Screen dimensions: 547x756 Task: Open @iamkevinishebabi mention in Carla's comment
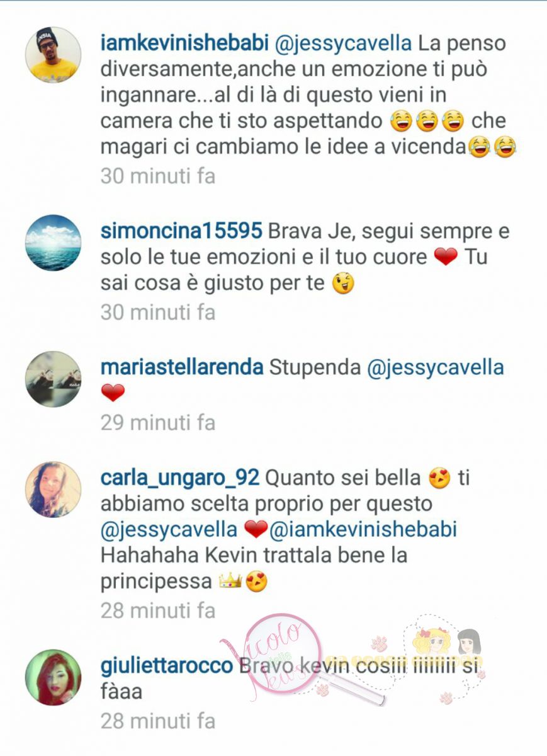pos(363,530)
